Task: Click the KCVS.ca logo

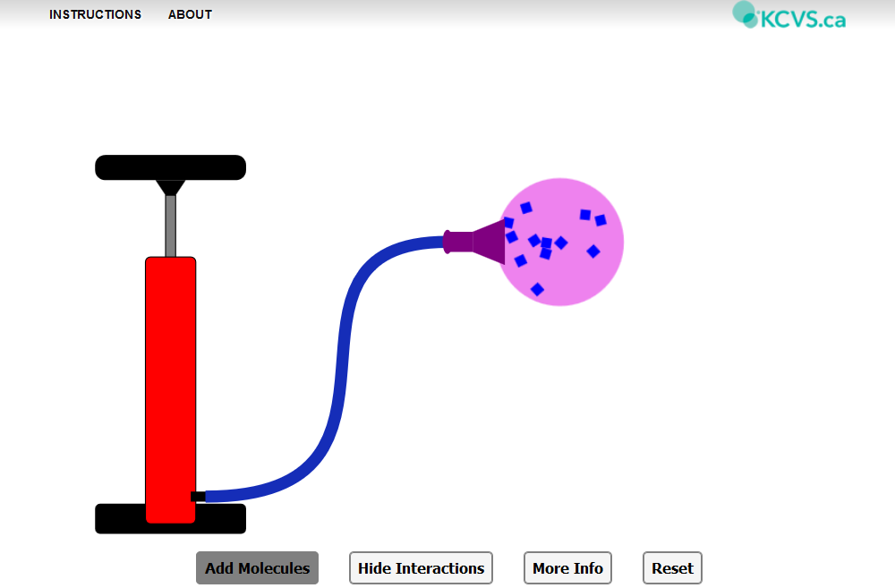Action: click(789, 16)
